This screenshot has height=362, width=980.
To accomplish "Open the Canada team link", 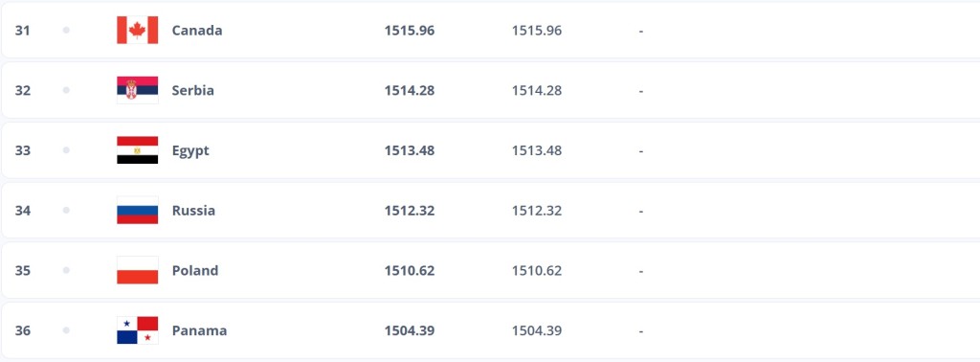I will point(197,30).
